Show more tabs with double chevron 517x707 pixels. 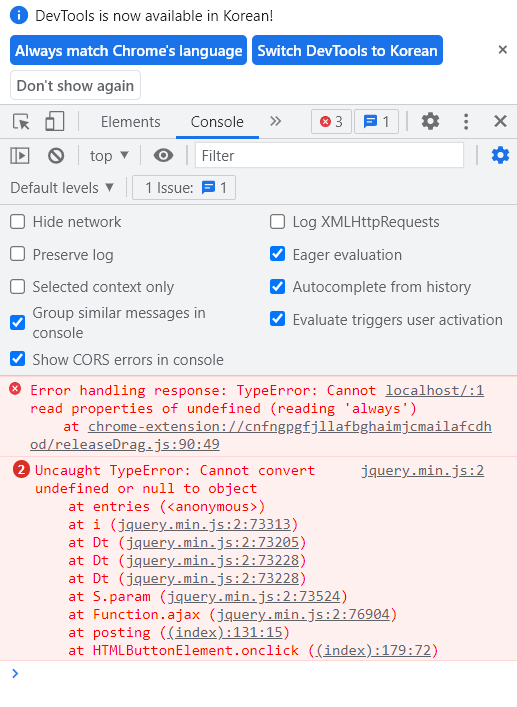275,121
